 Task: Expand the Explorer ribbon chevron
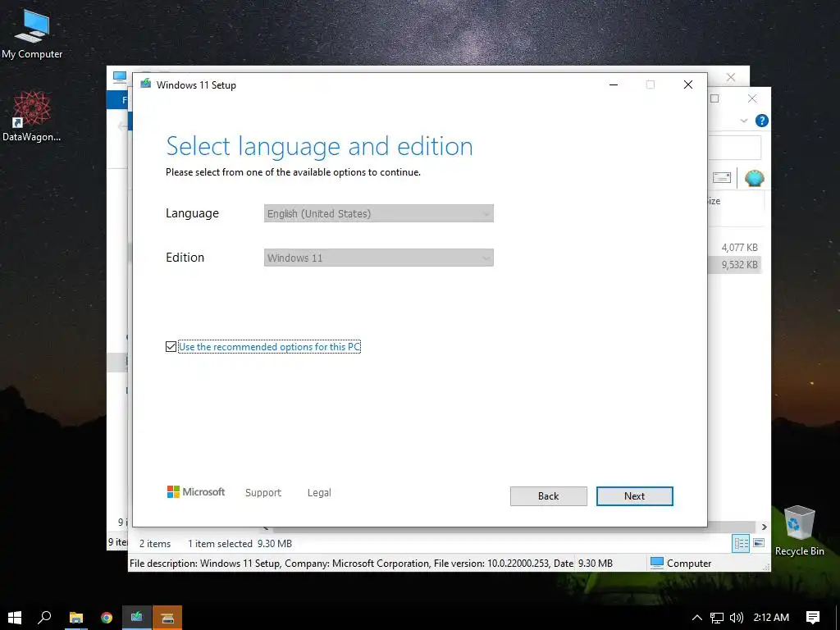click(x=743, y=121)
